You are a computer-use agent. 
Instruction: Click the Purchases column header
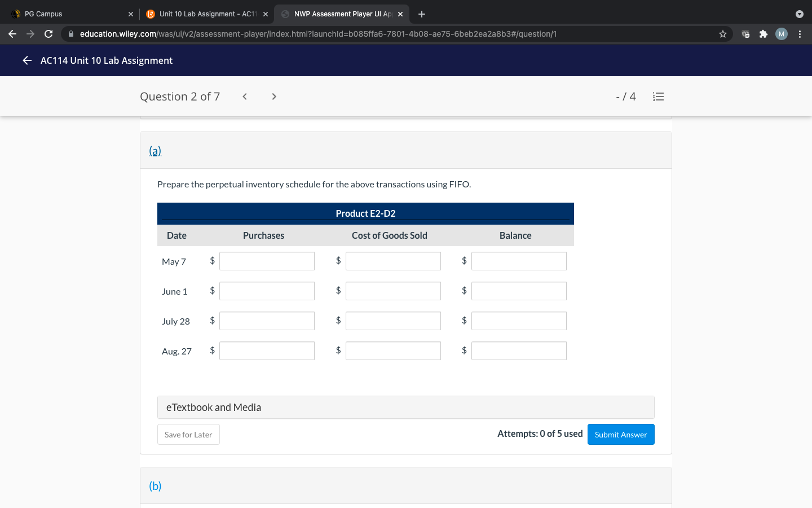coord(263,235)
